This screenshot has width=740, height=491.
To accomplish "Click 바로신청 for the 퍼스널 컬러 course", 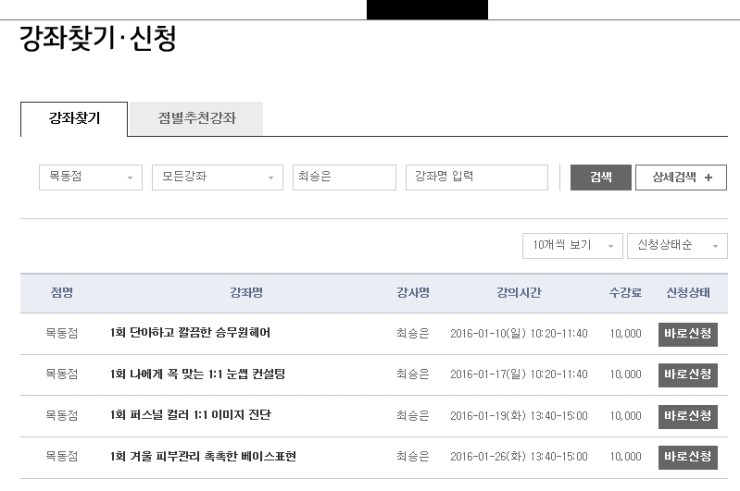I will point(688,416).
